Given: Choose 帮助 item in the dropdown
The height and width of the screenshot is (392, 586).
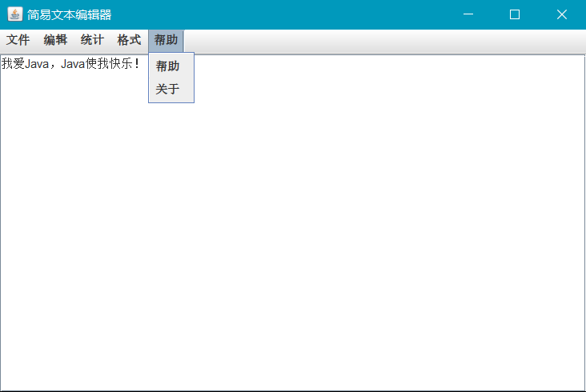Looking at the screenshot, I should (x=171, y=66).
